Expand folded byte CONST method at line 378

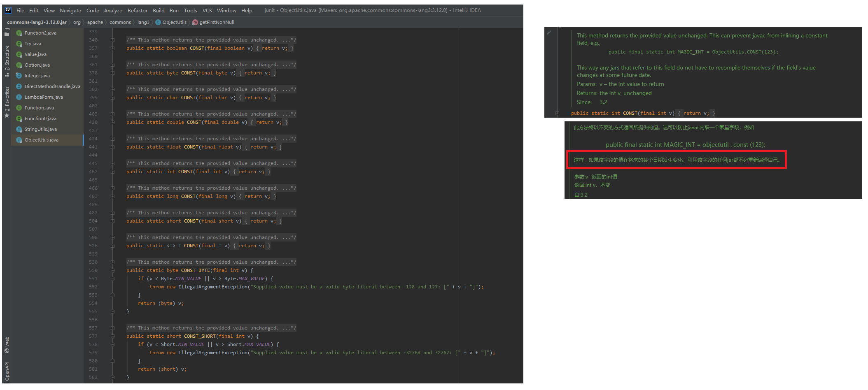coord(112,73)
